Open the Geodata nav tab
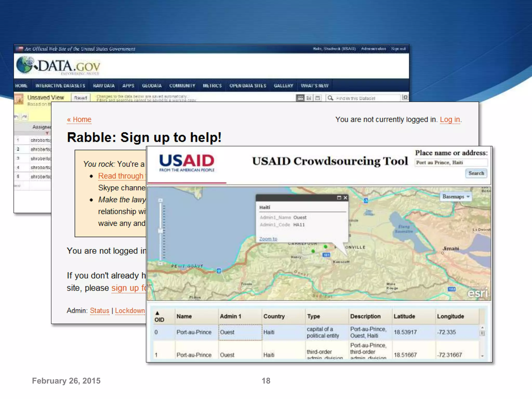 click(152, 86)
